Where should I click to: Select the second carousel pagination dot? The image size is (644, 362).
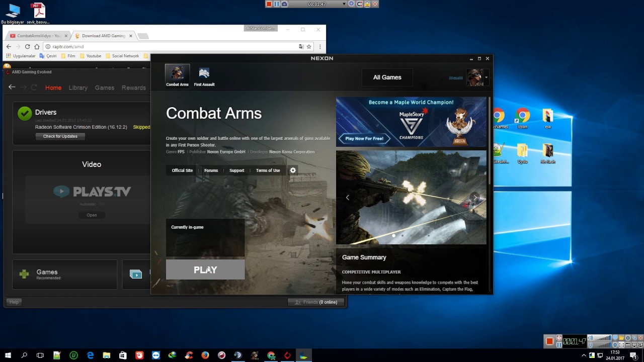pos(403,235)
